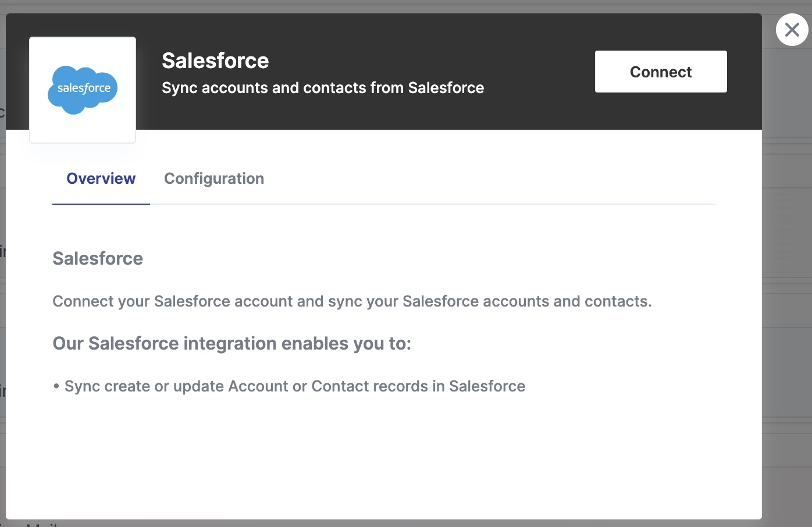Click the Salesforce cloud logo

pos(83,89)
